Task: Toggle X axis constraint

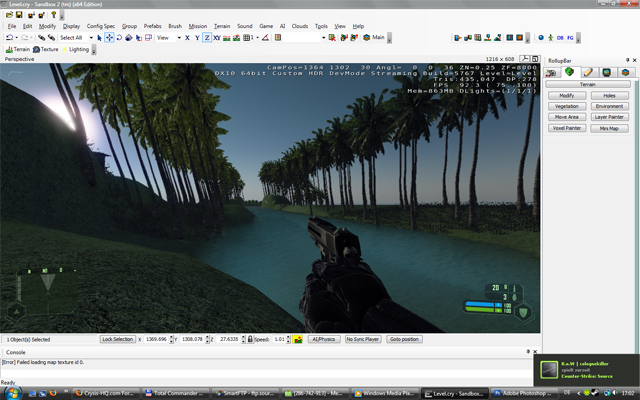Action: (x=187, y=38)
